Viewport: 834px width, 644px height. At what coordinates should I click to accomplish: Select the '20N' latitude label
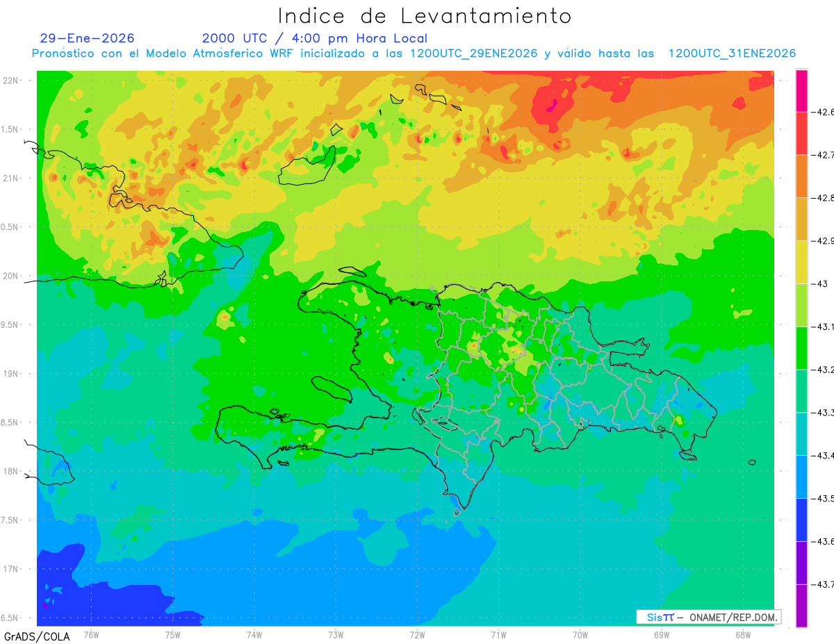click(x=12, y=276)
